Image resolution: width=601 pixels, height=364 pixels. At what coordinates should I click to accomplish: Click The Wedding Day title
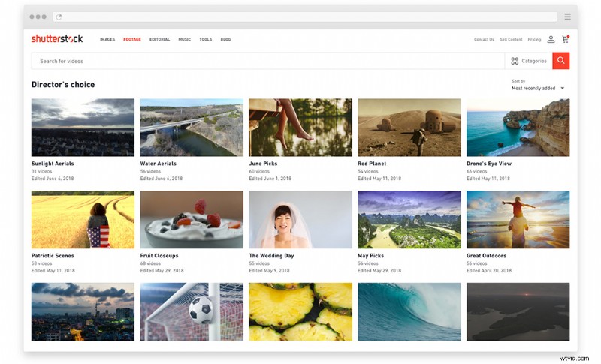coord(271,256)
